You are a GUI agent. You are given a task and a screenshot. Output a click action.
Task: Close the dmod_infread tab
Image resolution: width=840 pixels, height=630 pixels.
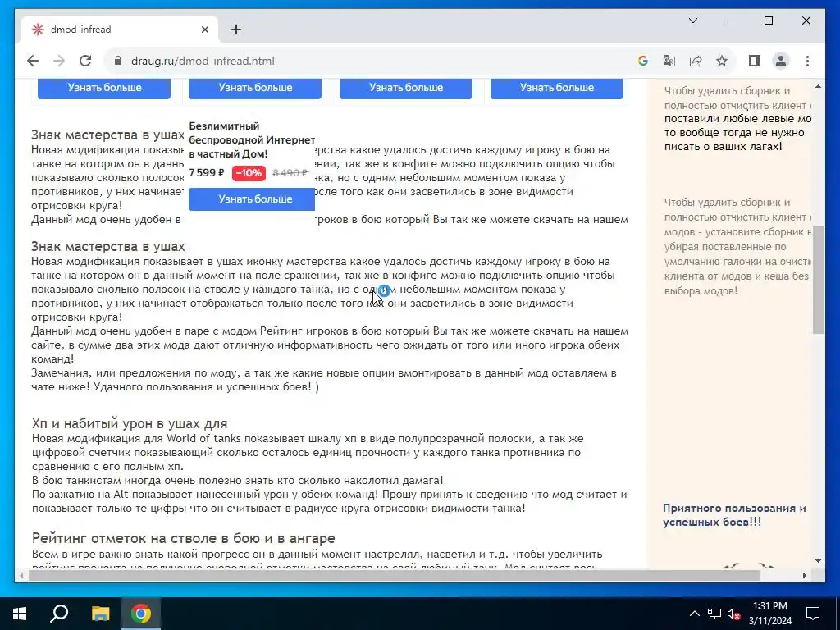tap(204, 30)
